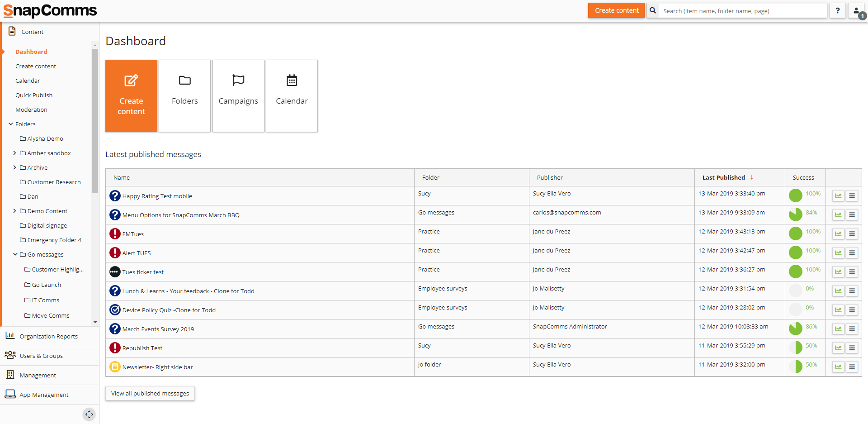Open Management section
The image size is (868, 424).
49,375
